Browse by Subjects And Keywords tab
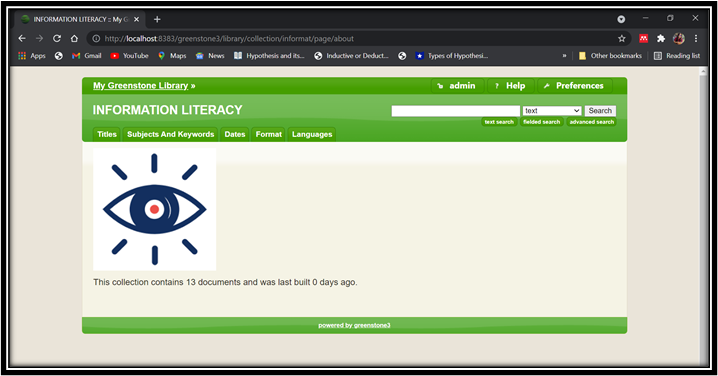This screenshot has width=718, height=376. (x=170, y=134)
